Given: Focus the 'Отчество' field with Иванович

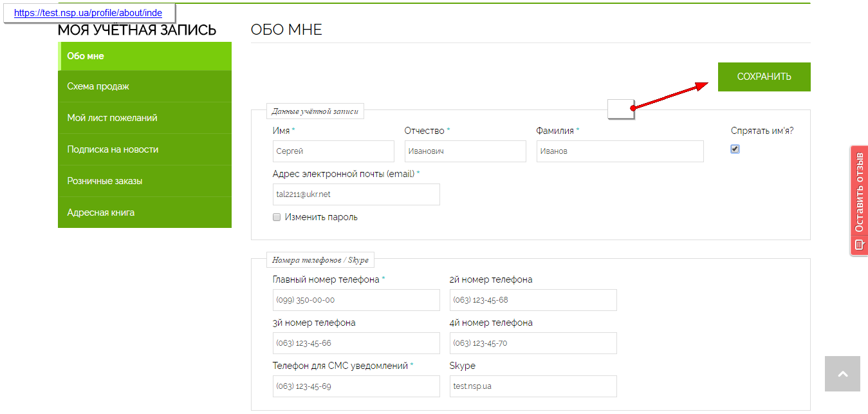Looking at the screenshot, I should [465, 151].
